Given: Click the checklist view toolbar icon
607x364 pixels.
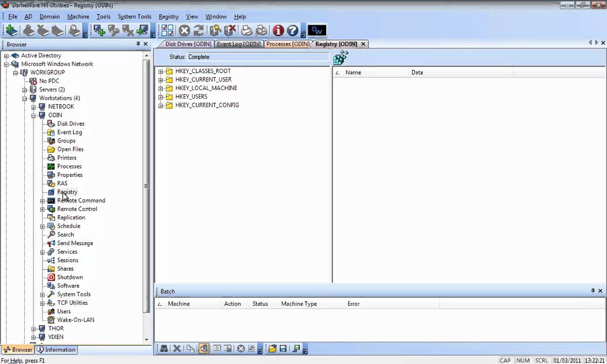Looking at the screenshot, I should pos(167,31).
